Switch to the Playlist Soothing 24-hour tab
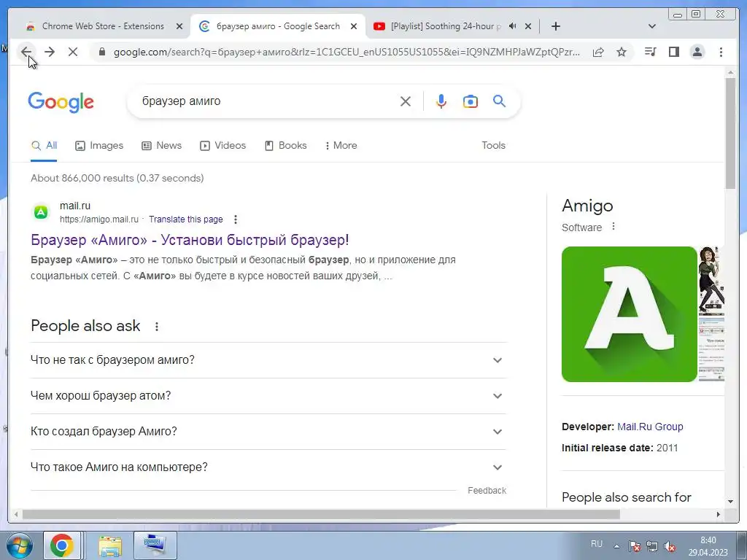This screenshot has width=747, height=560. click(446, 26)
